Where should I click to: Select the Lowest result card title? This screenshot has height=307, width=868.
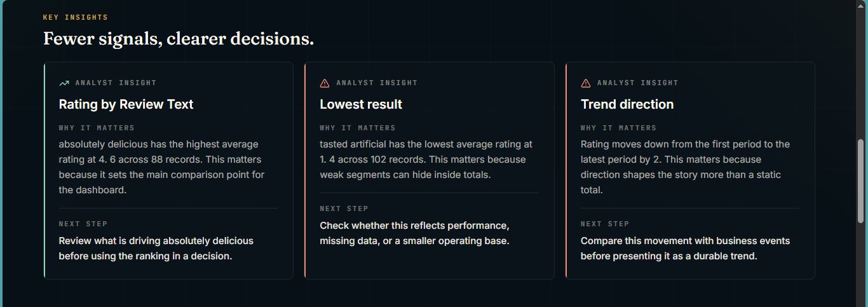point(361,104)
